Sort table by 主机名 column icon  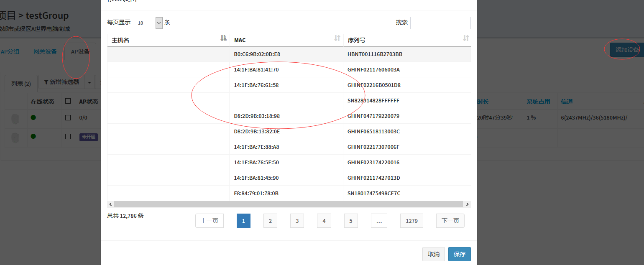[x=223, y=38]
